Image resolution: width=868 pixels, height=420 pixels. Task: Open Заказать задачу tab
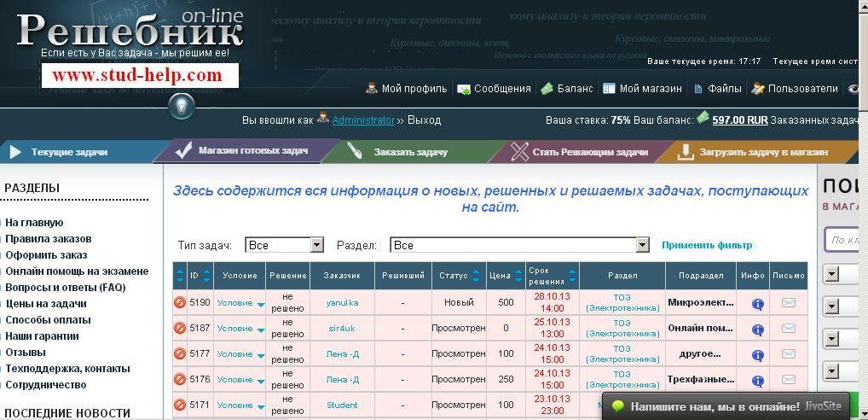pyautogui.click(x=411, y=152)
